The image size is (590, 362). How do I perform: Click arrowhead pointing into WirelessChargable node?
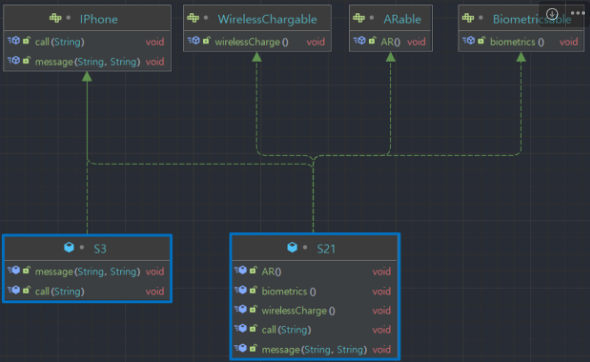coord(257,57)
